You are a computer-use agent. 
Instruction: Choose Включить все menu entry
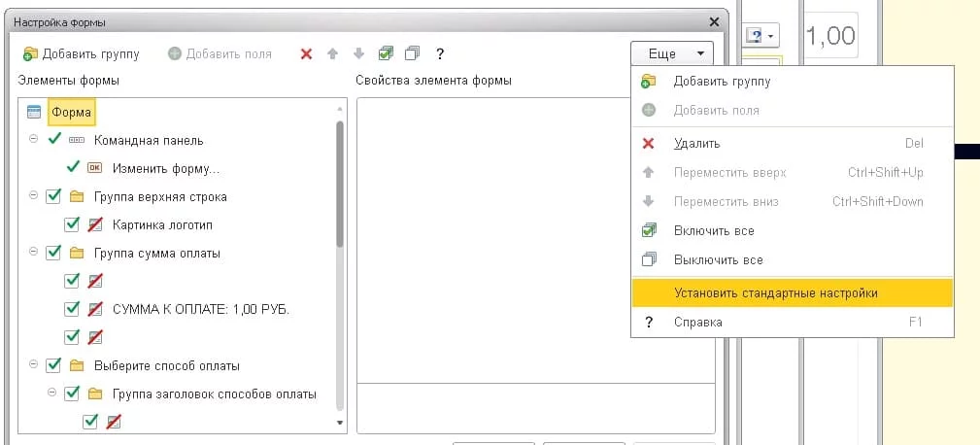(x=792, y=230)
